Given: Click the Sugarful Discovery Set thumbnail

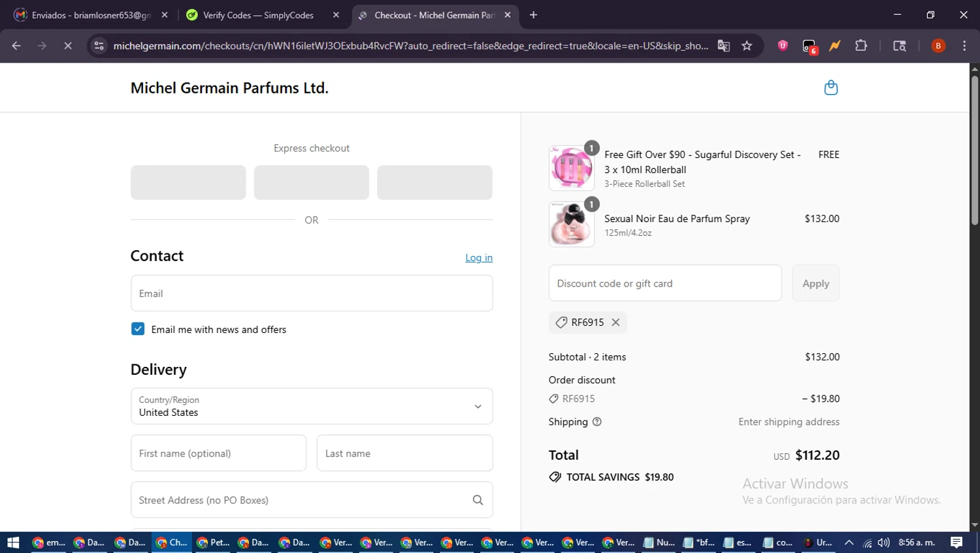Looking at the screenshot, I should coord(571,168).
